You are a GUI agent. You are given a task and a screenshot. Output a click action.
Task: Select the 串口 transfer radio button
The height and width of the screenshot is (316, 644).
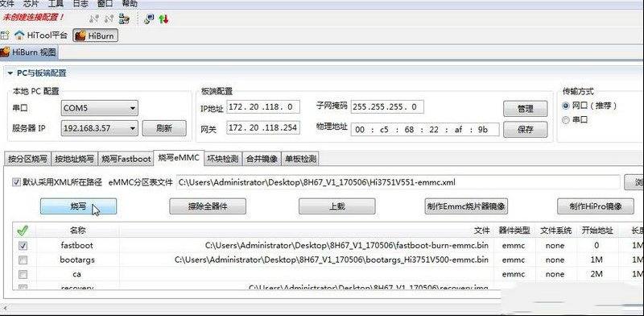566,120
